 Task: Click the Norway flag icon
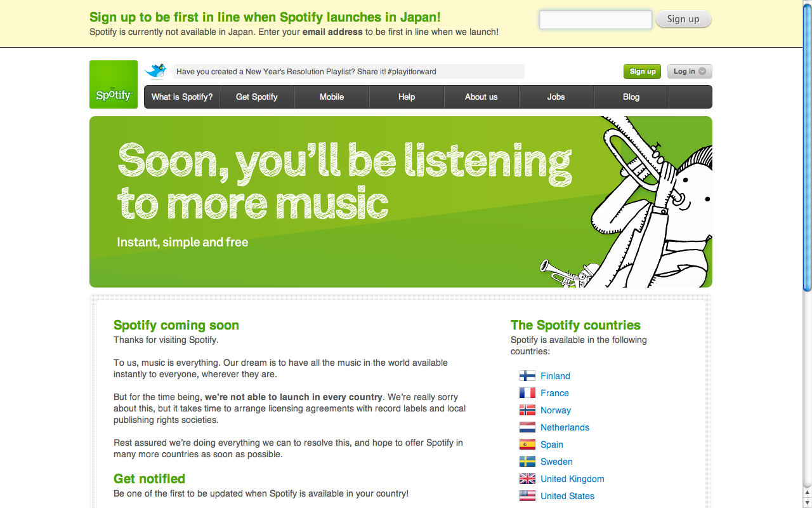[x=527, y=410]
